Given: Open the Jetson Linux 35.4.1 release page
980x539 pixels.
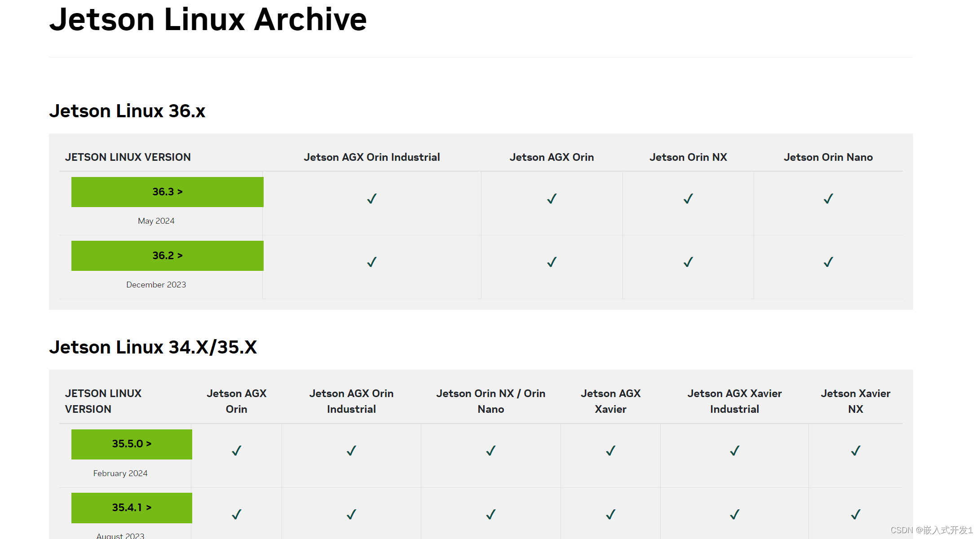Looking at the screenshot, I should 131,508.
